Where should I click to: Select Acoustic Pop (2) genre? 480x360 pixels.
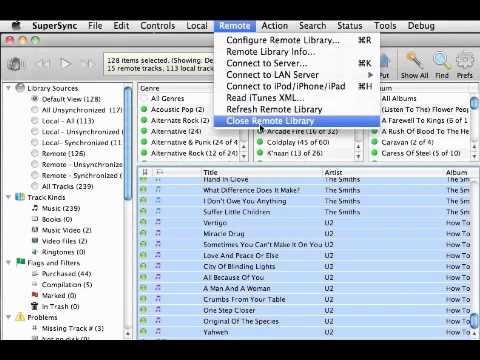[x=177, y=109]
